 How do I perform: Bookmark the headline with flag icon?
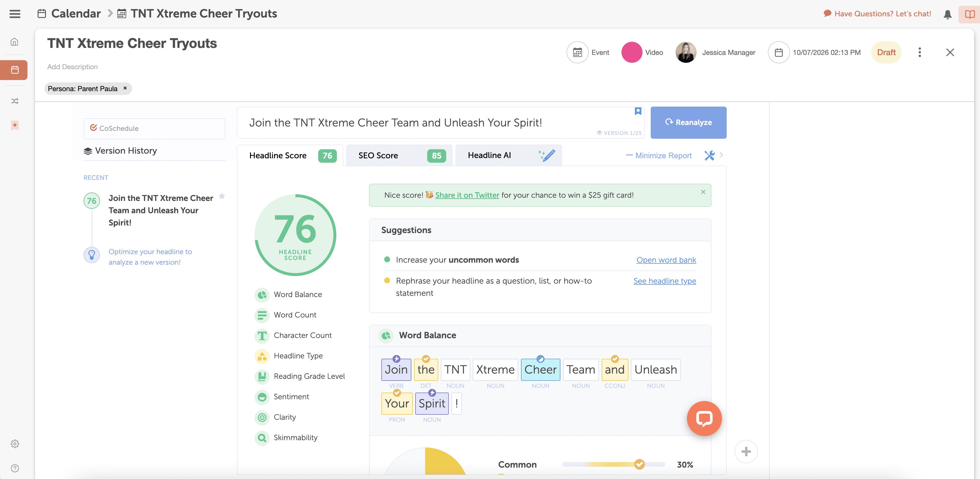pyautogui.click(x=638, y=111)
